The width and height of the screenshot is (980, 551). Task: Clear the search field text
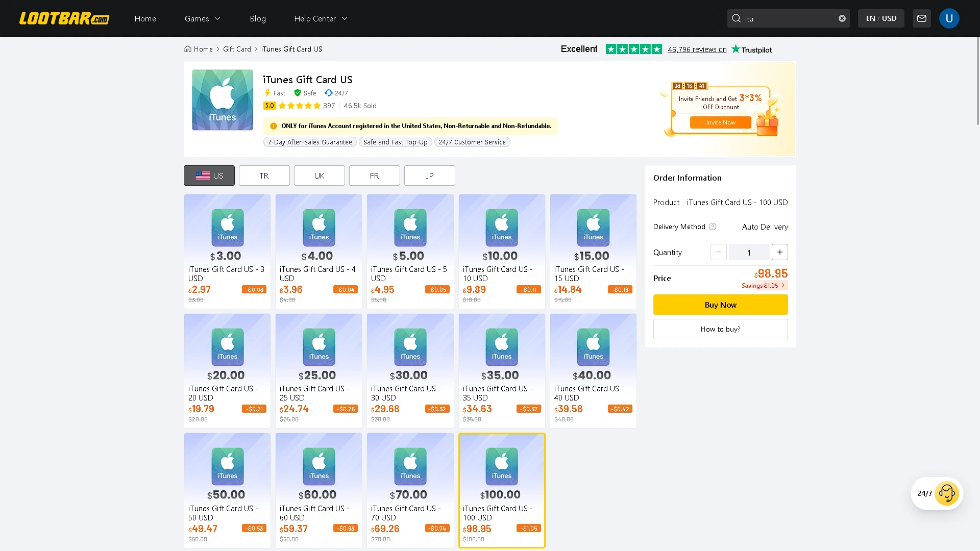point(842,18)
